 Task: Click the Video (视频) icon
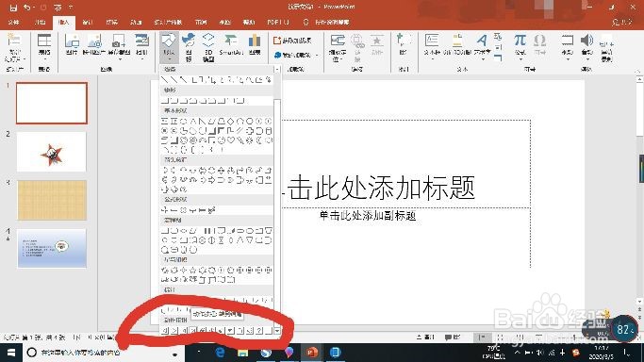568,41
